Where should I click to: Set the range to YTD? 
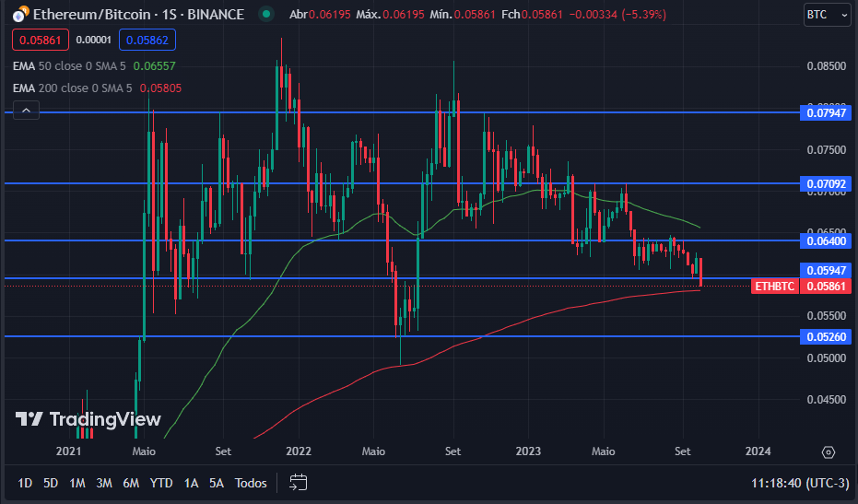click(161, 483)
